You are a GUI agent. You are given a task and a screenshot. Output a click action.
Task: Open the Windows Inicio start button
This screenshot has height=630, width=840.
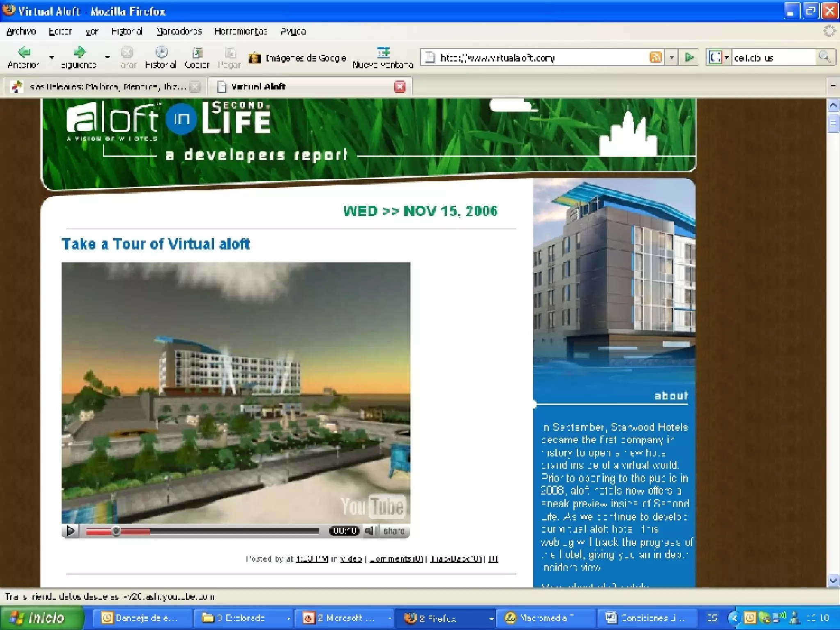tap(42, 618)
